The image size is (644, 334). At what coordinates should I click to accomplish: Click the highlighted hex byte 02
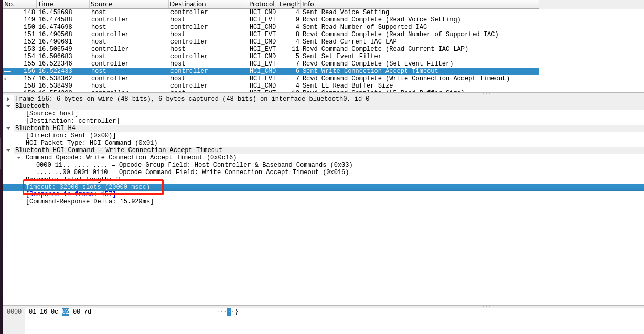(x=64, y=311)
